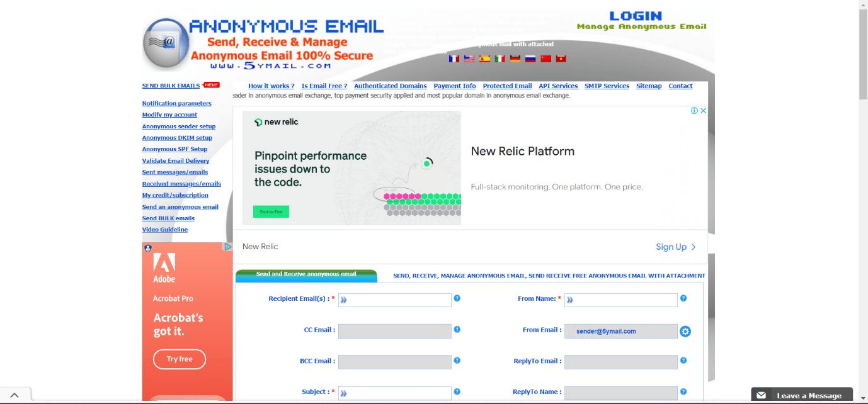The height and width of the screenshot is (404, 868).
Task: Open the Leave a Message chat button
Action: pos(802,395)
